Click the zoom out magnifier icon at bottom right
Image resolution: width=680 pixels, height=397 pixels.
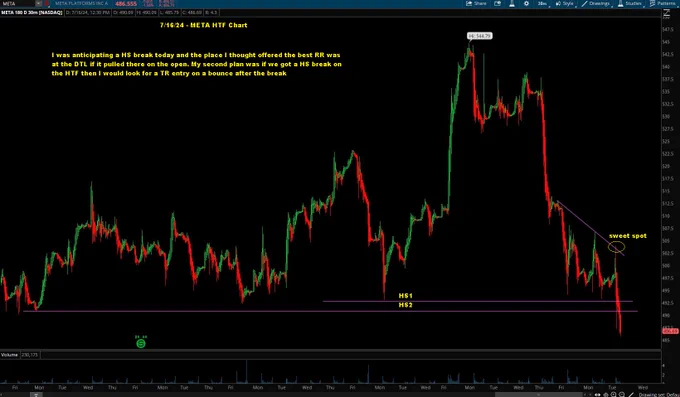[x=621, y=394]
